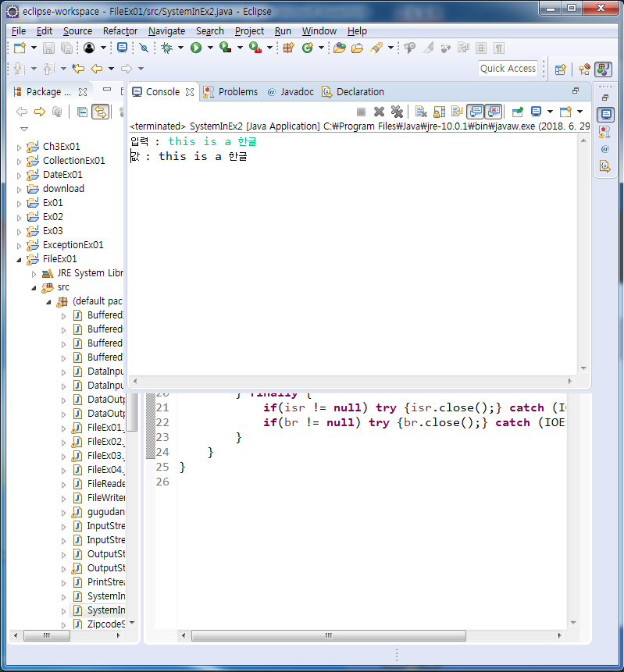
Task: Collapse the src folder
Action: pos(34,288)
